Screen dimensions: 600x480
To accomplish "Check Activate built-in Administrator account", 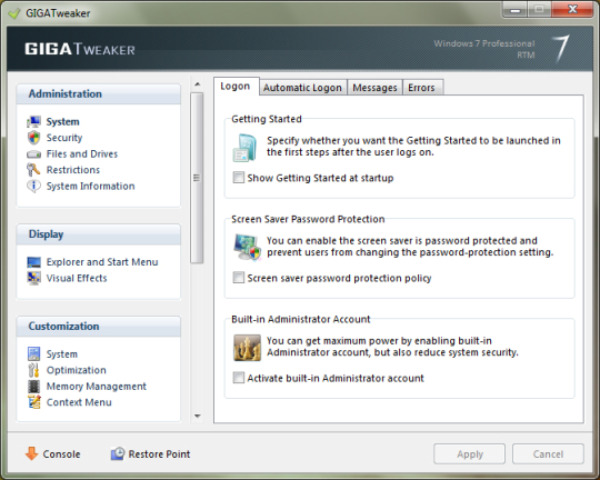I will 238,378.
